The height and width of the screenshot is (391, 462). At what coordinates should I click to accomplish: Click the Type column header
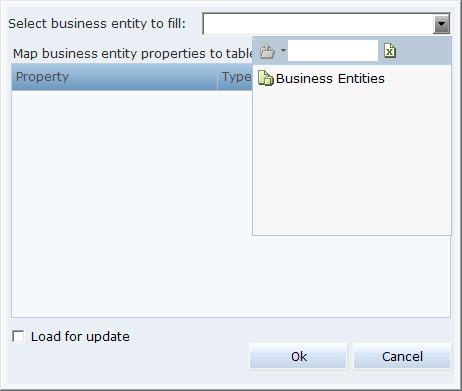coord(235,77)
